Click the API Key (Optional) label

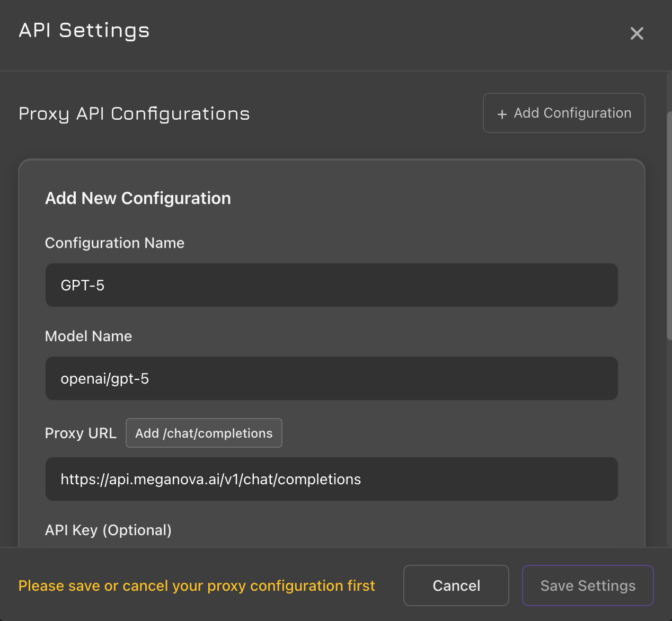point(108,530)
